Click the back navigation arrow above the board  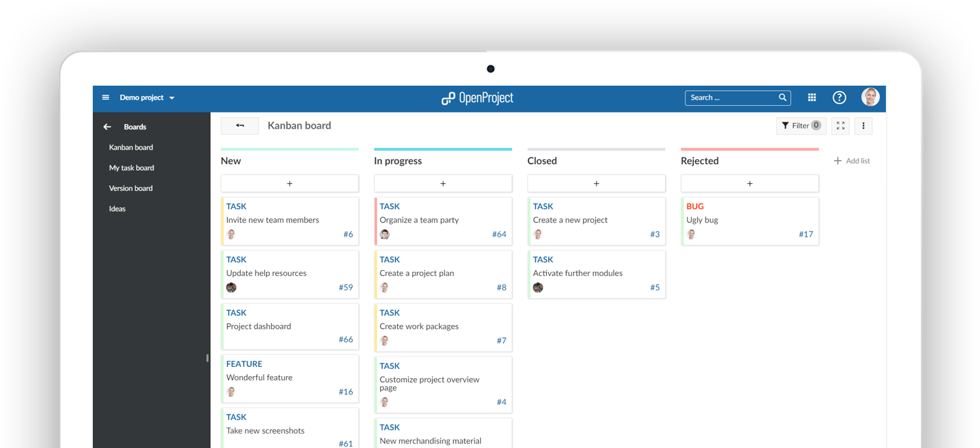(x=239, y=125)
